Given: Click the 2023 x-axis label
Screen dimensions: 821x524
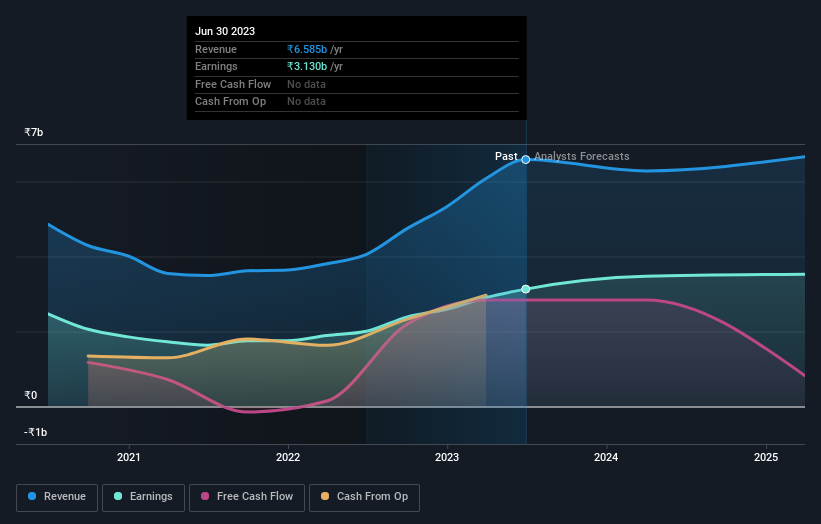Looking at the screenshot, I should [447, 458].
